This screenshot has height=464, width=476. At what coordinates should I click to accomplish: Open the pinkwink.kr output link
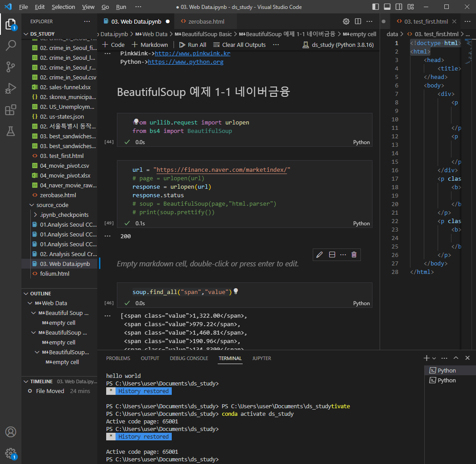192,53
